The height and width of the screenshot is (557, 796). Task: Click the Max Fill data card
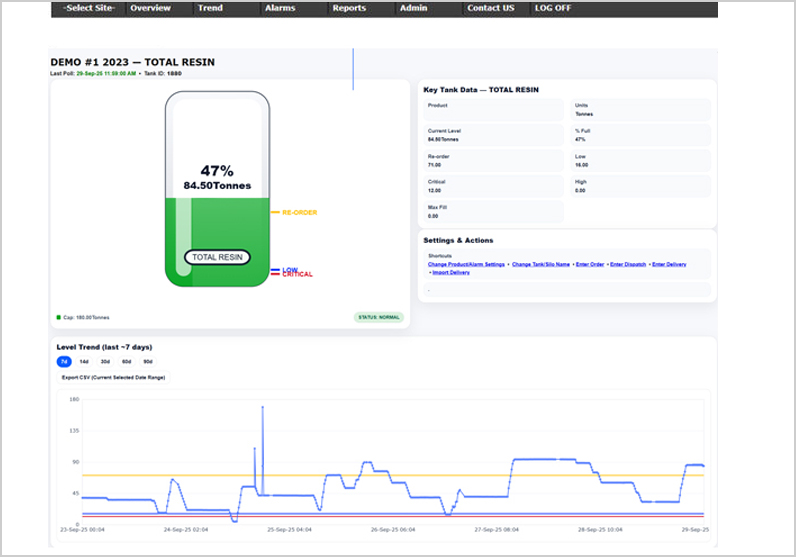point(493,211)
